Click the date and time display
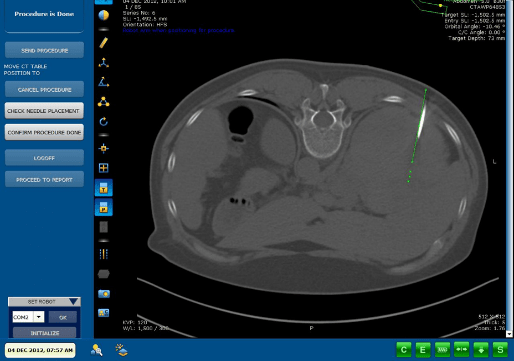Viewport: 514px width, 361px height. point(40,350)
